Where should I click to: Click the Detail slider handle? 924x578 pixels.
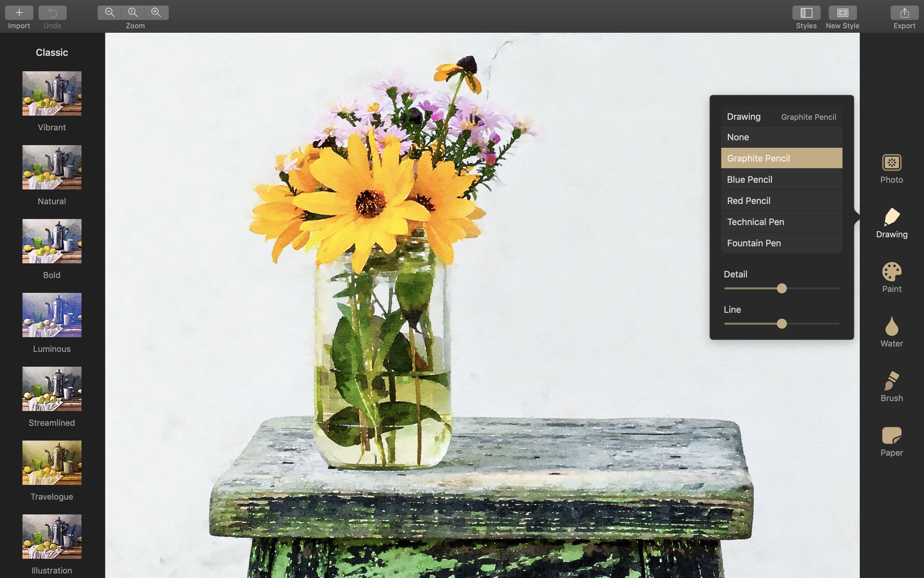[x=782, y=288]
